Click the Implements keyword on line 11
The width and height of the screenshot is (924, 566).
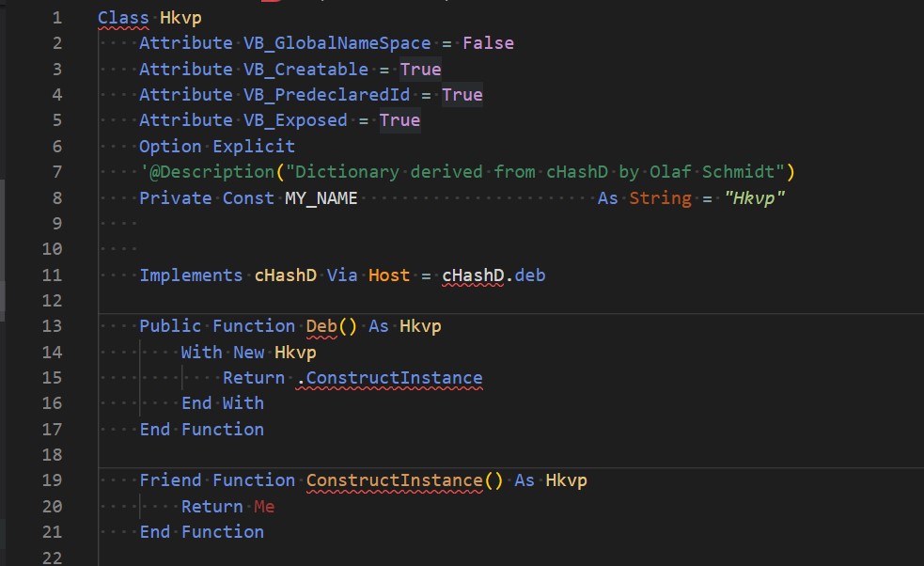click(x=191, y=275)
